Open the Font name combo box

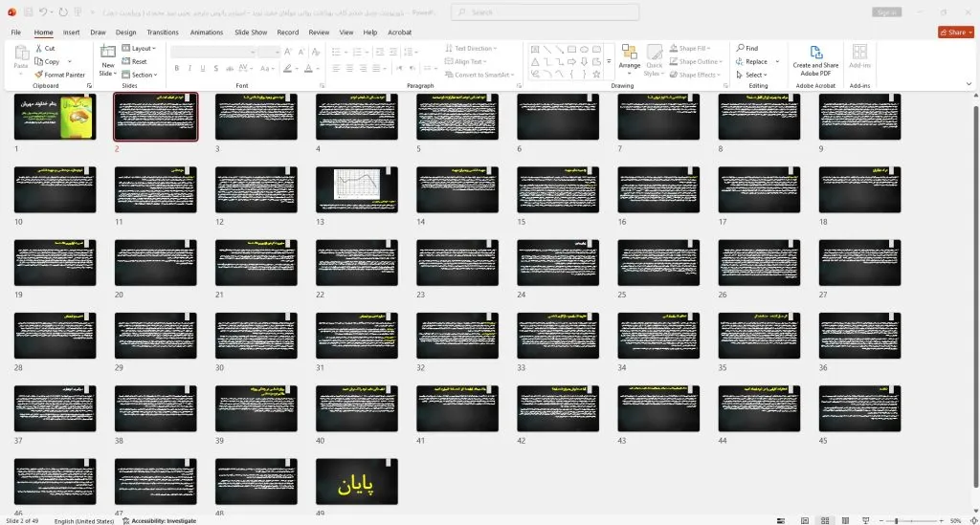pos(213,52)
